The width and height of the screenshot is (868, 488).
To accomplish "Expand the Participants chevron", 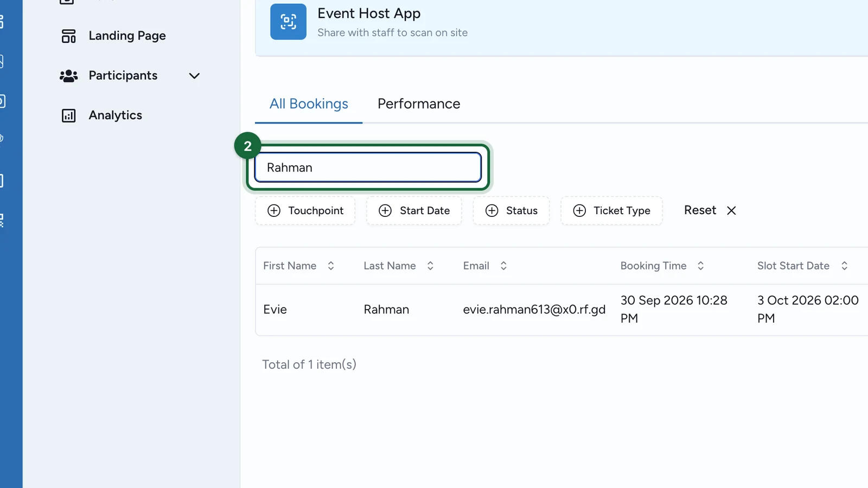I will pos(194,76).
